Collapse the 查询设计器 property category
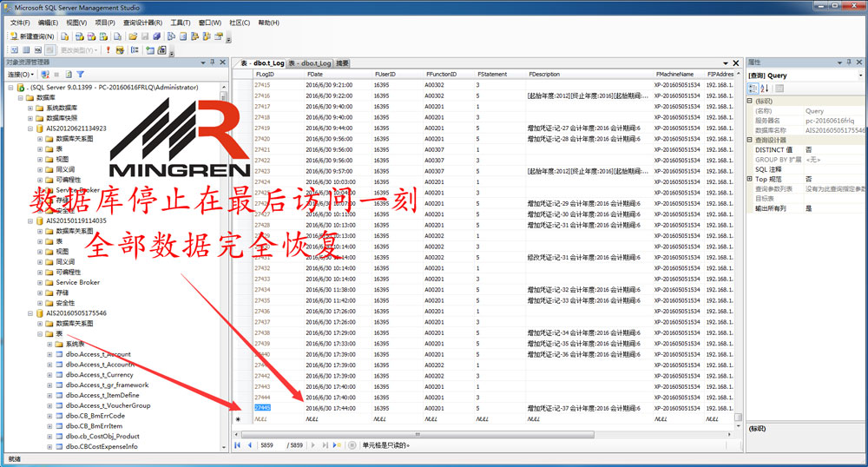The height and width of the screenshot is (467, 868). click(x=750, y=140)
